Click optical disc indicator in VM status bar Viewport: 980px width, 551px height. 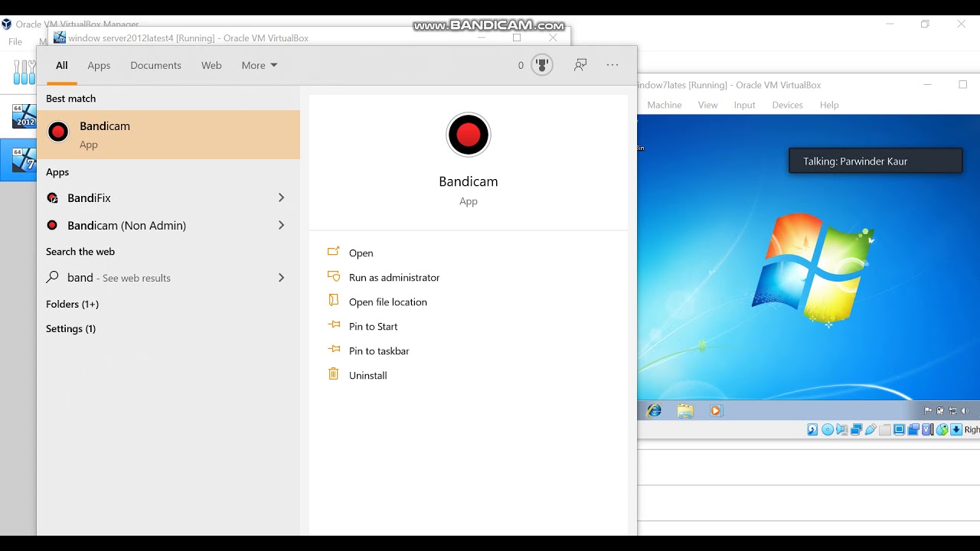[x=828, y=429]
